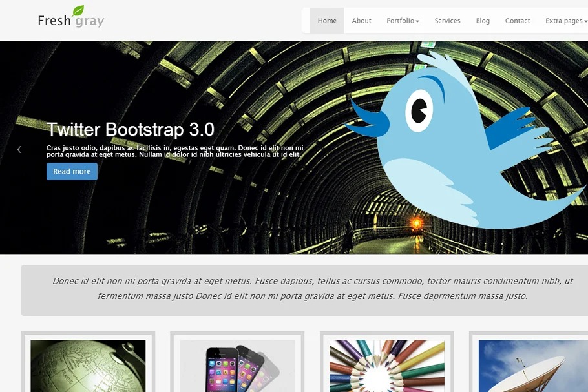Navigate to the Services page
This screenshot has width=588, height=392.
447,21
